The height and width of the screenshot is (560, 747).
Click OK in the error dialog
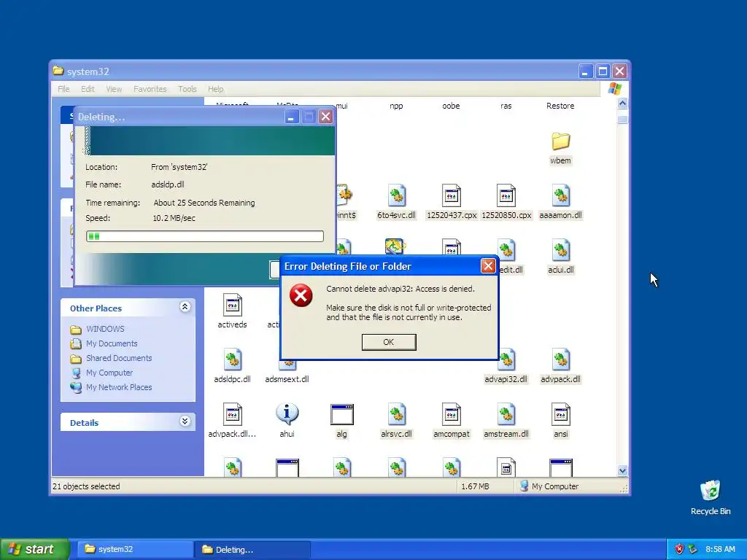[389, 342]
